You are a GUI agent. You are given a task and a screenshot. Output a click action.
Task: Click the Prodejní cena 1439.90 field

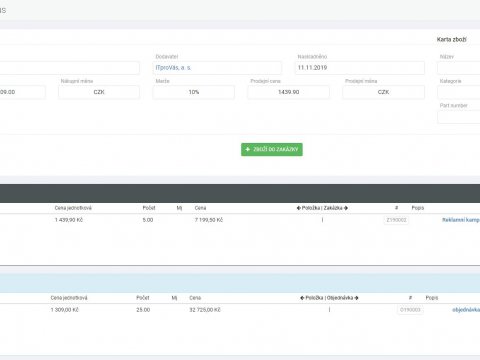pyautogui.click(x=288, y=92)
